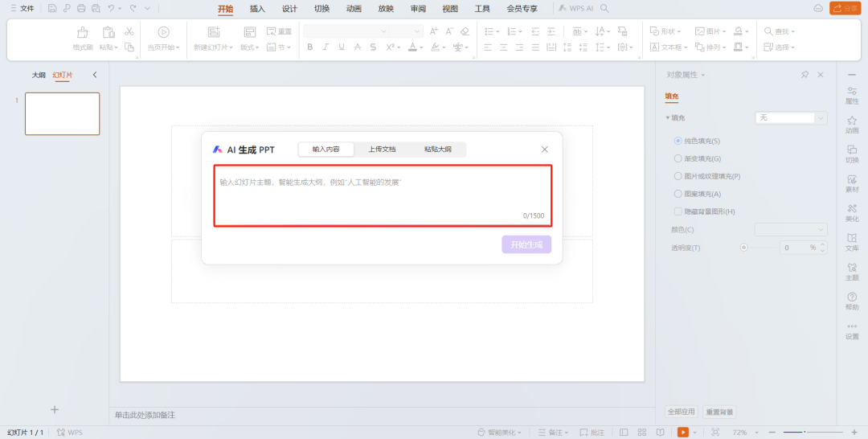Click the Italic I icon
The height and width of the screenshot is (439, 868).
click(325, 47)
